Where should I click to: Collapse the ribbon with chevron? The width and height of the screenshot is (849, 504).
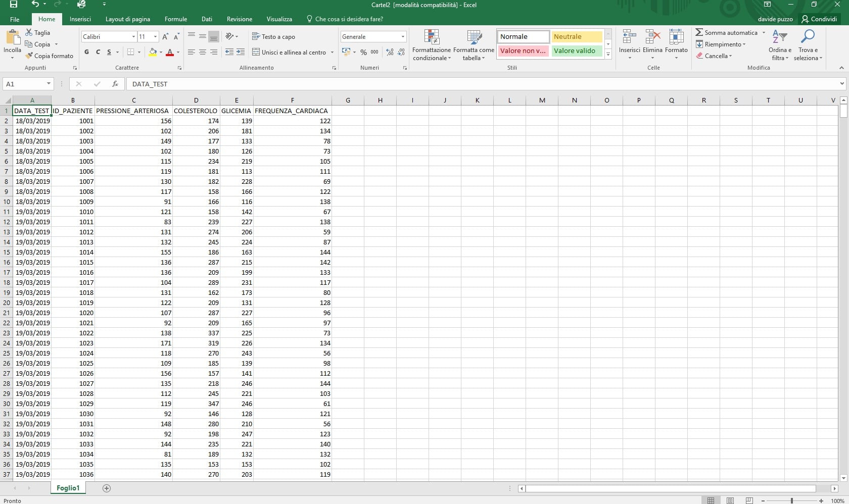(841, 68)
